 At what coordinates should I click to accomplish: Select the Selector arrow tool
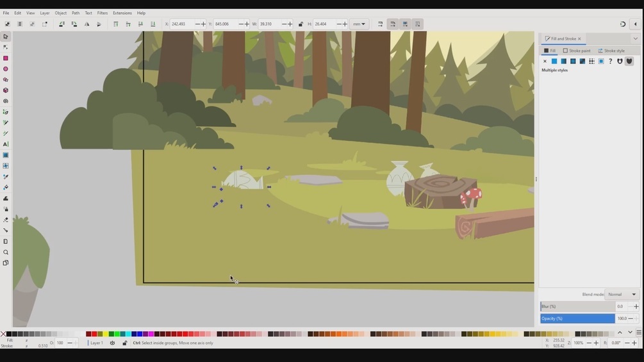coord(6,37)
